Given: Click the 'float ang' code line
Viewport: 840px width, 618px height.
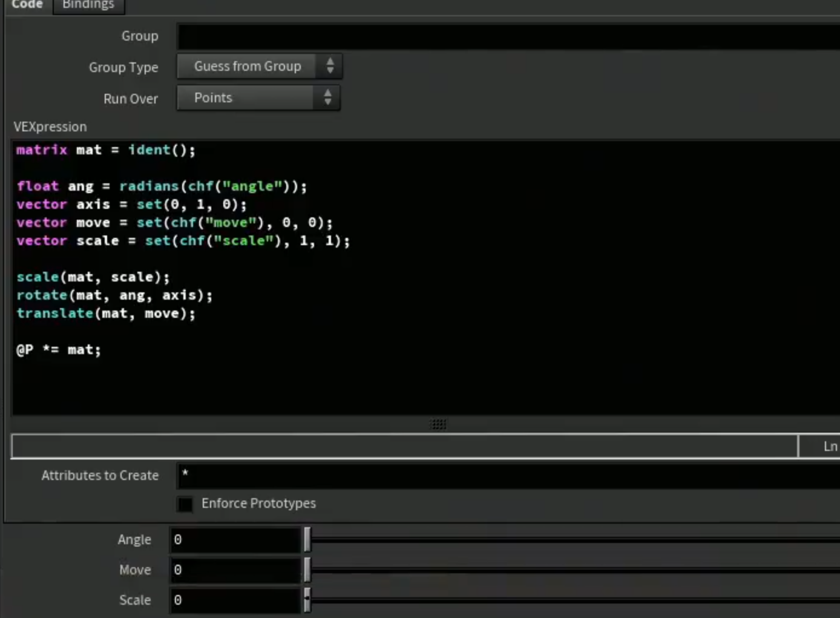Looking at the screenshot, I should pyautogui.click(x=162, y=186).
